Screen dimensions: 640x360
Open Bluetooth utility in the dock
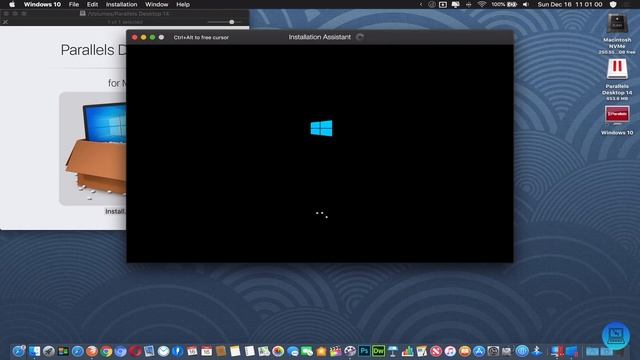click(537, 351)
